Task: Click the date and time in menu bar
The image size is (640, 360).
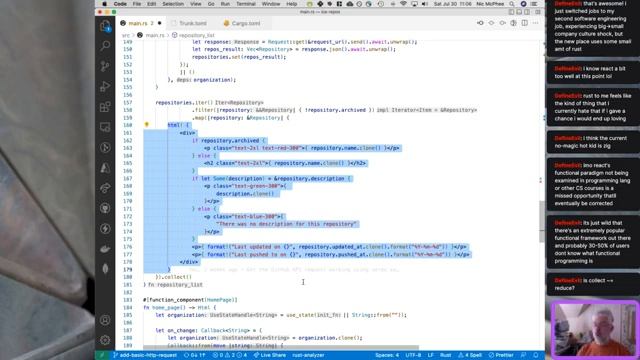Action: tap(452, 4)
